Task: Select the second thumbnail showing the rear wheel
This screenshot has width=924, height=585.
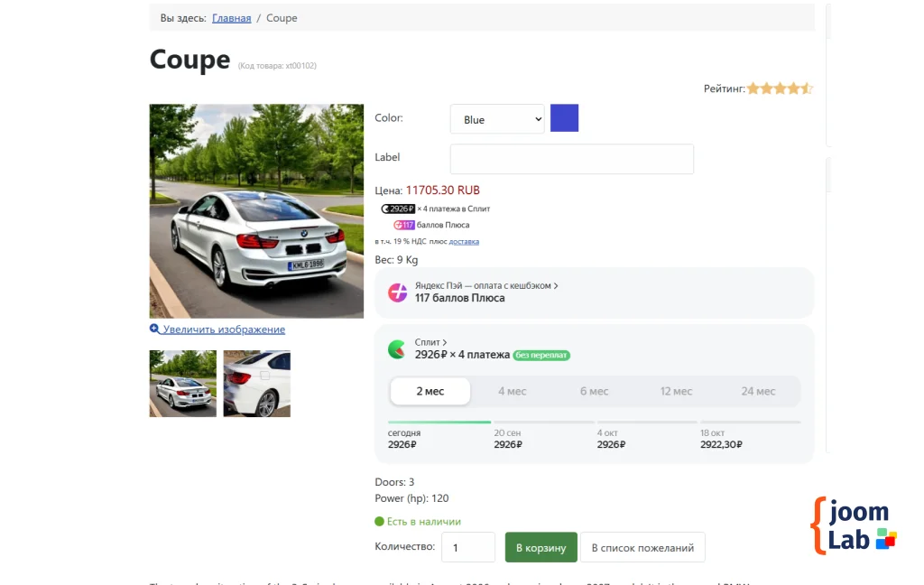Action: 257,384
